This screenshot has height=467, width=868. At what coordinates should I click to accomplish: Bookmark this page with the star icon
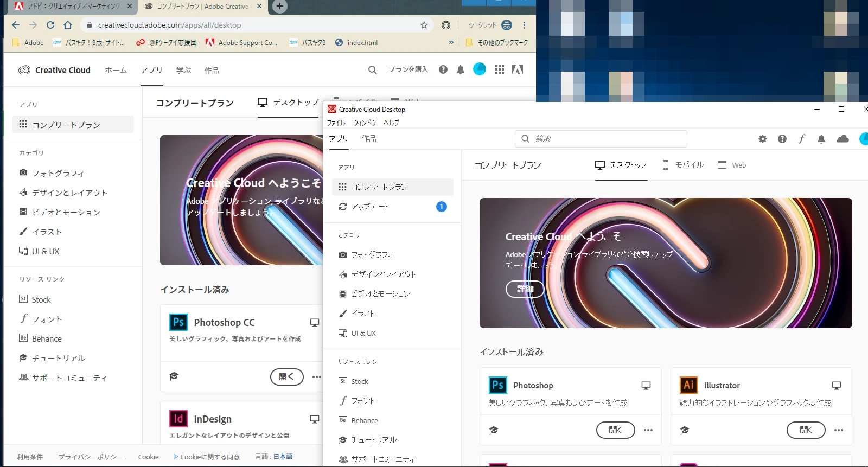click(424, 25)
